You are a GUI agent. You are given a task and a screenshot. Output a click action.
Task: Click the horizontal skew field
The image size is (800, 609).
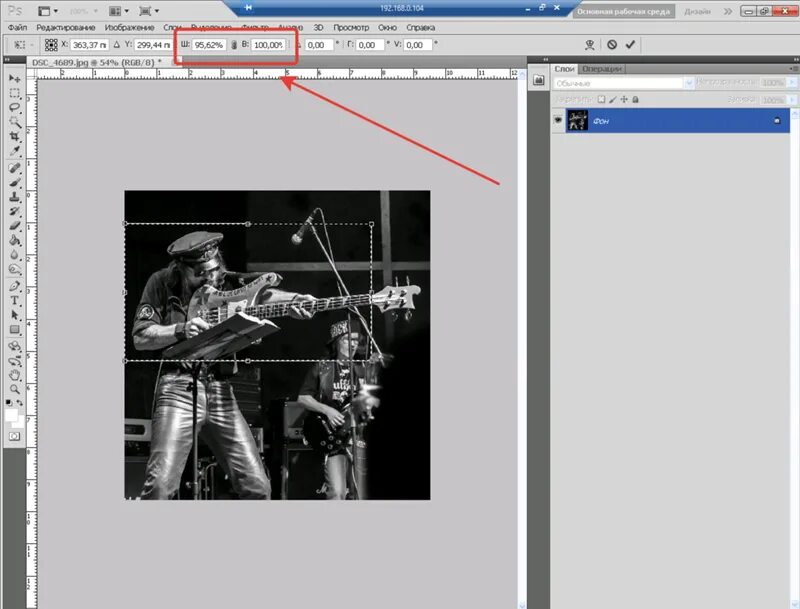click(369, 45)
